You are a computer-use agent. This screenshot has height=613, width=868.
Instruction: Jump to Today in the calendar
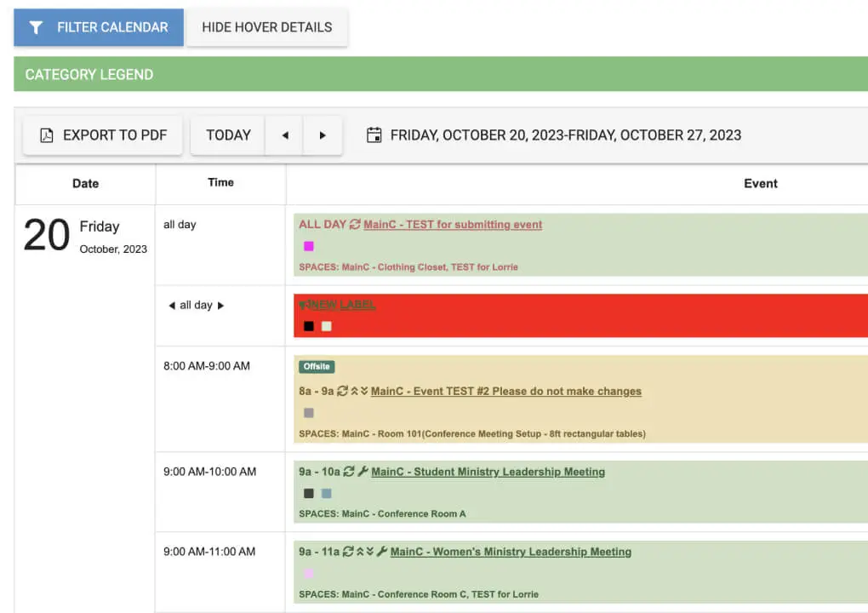[x=228, y=135]
